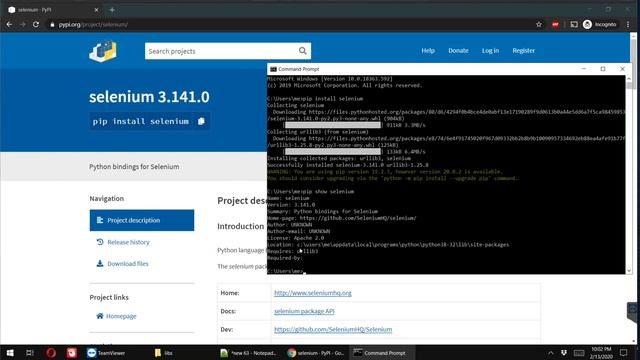Viewport: 640px width, 360px height.
Task: Click the 'License: Apache 2.0' output line
Action: (296, 238)
